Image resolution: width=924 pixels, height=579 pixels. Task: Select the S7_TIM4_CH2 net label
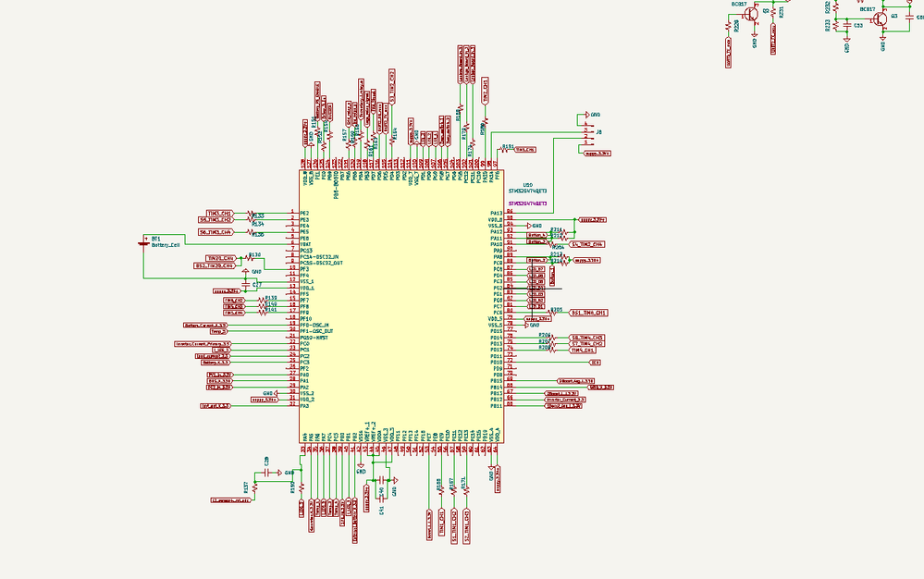[587, 343]
